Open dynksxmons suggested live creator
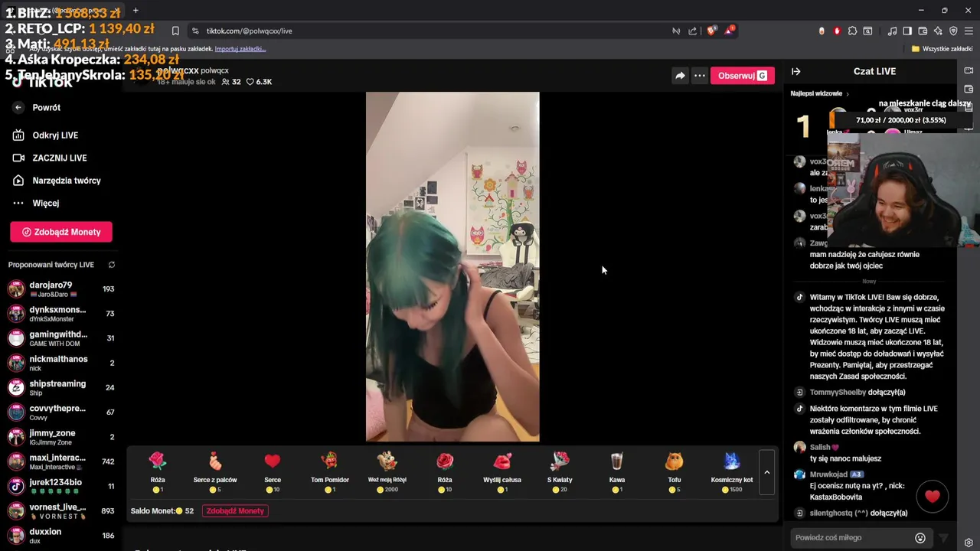980x551 pixels. click(x=60, y=314)
